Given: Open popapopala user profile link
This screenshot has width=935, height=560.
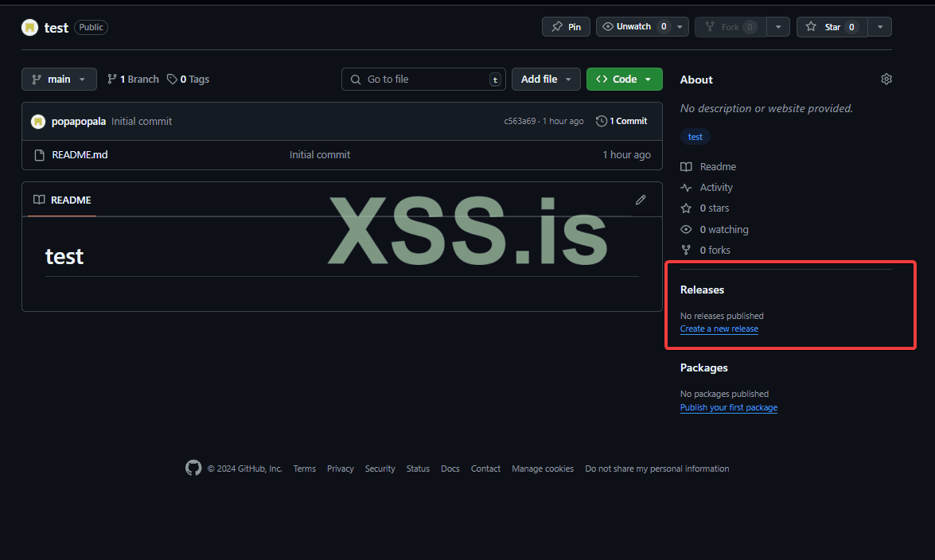Looking at the screenshot, I should [79, 121].
